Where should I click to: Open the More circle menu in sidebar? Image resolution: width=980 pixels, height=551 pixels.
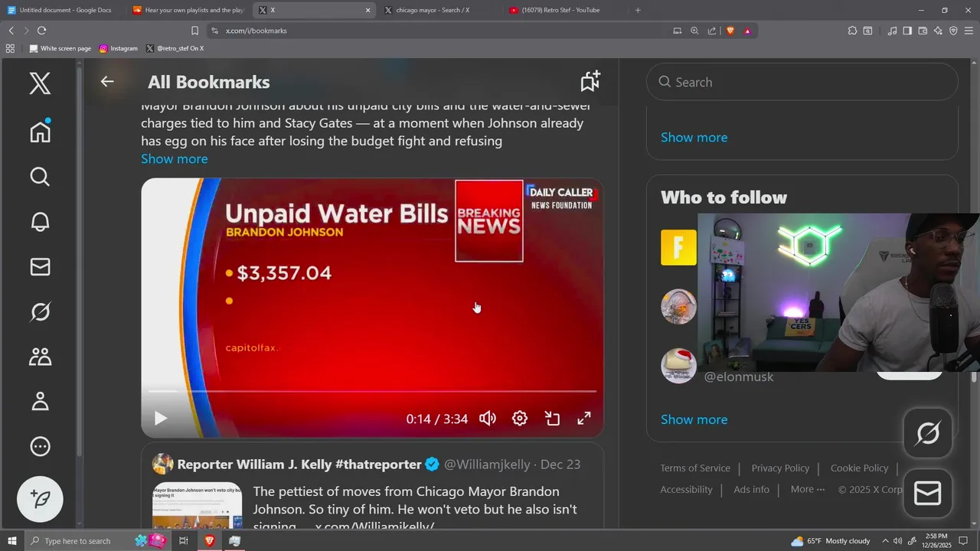tap(40, 446)
